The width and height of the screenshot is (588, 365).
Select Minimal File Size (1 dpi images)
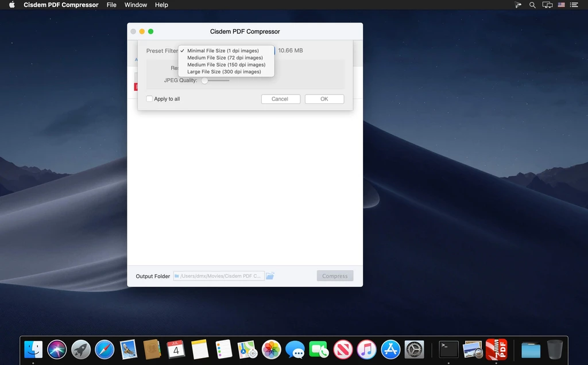click(223, 51)
